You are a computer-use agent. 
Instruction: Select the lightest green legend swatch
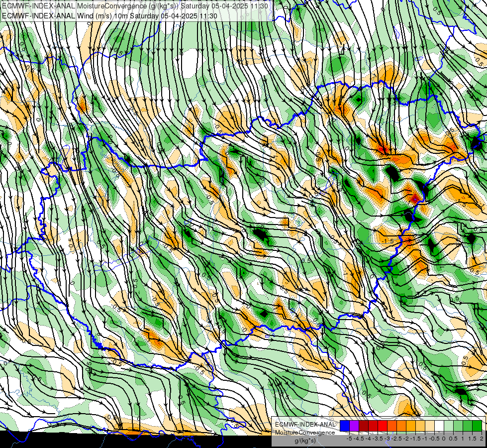(449, 426)
